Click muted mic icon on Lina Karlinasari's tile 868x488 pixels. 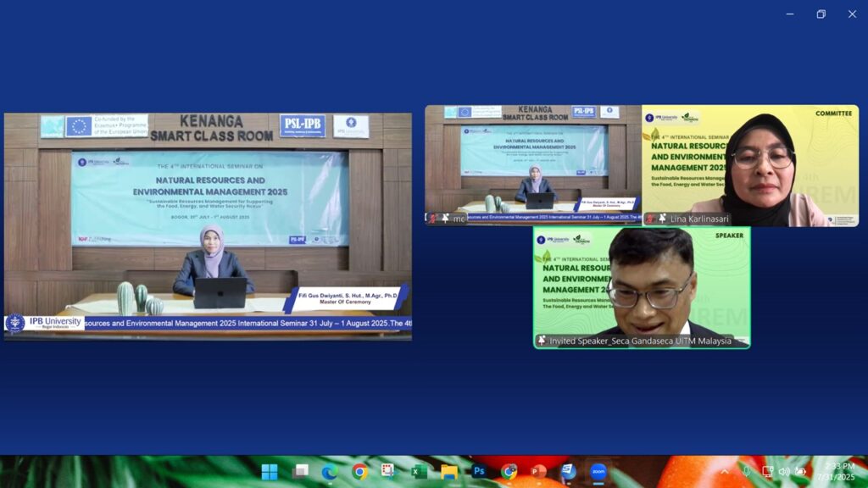650,219
